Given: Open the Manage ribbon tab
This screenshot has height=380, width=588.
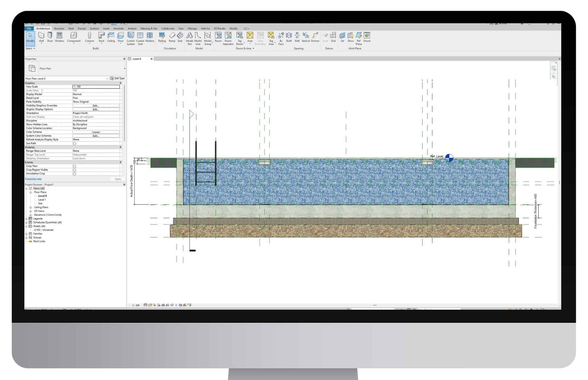Looking at the screenshot, I should (x=193, y=28).
